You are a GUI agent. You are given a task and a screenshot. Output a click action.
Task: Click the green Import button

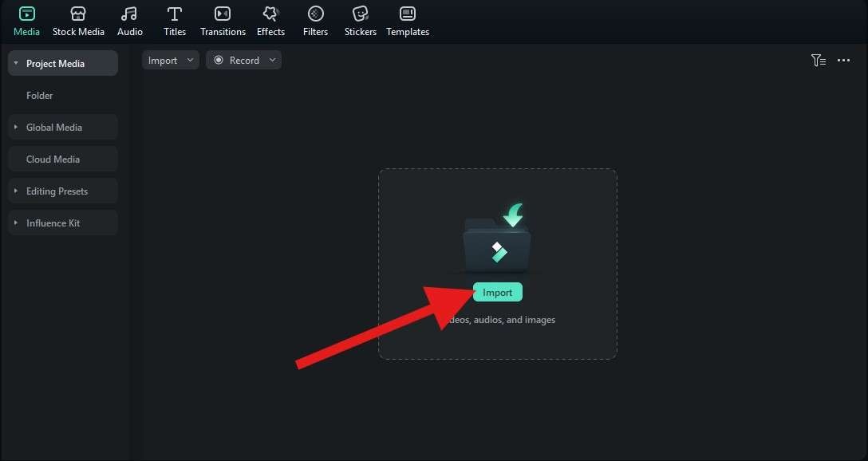[x=497, y=292]
